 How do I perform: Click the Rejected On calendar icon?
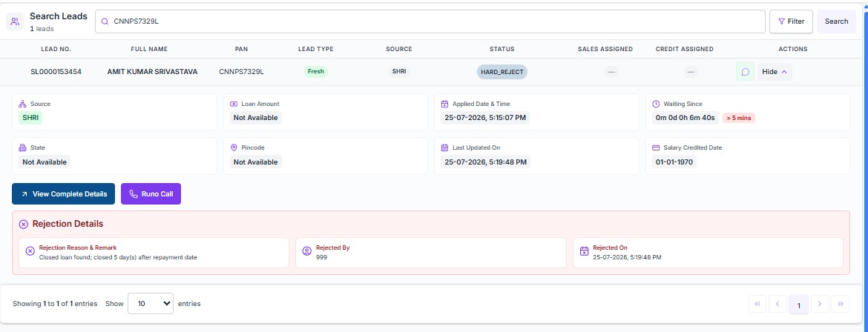pos(584,251)
